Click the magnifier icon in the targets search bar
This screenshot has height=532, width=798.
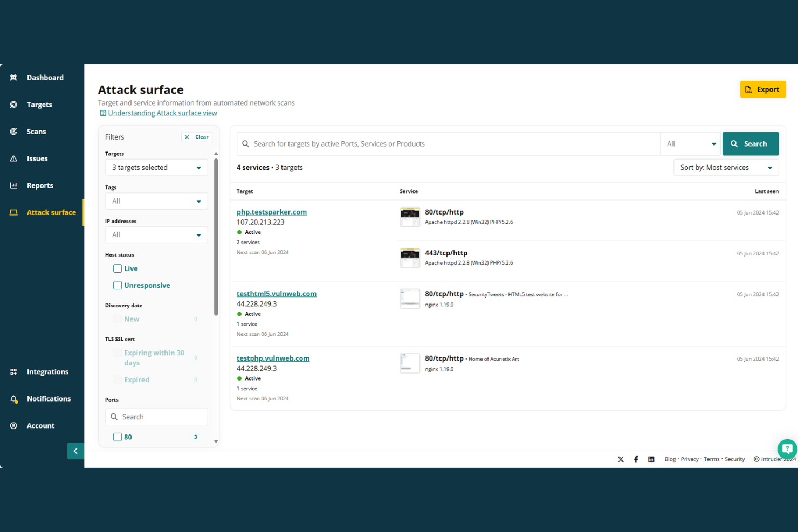[x=245, y=144]
